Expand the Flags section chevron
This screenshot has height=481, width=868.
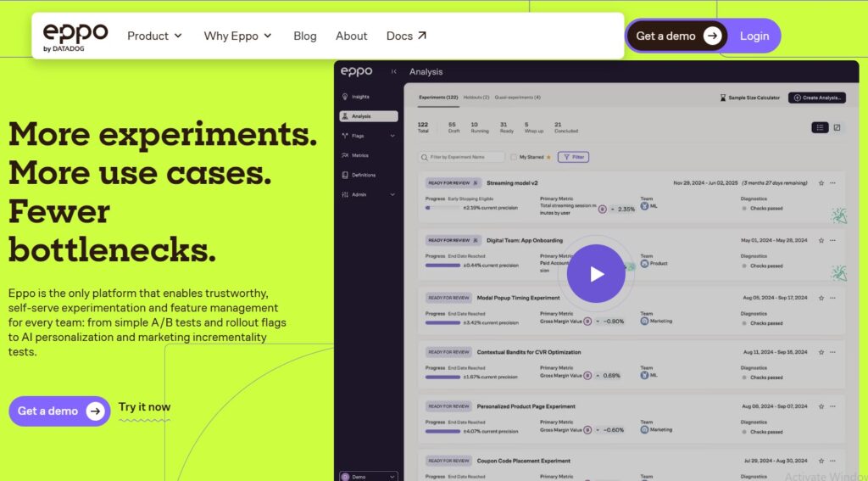[392, 136]
